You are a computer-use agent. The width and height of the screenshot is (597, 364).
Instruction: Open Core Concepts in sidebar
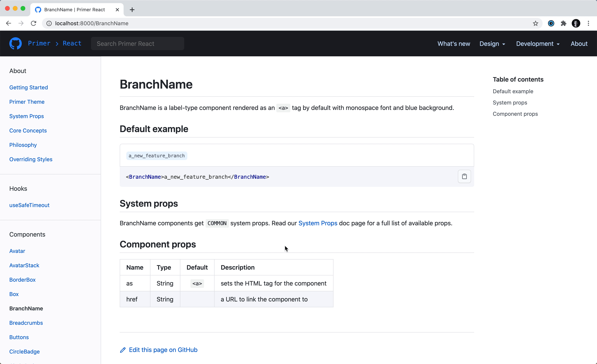(28, 131)
